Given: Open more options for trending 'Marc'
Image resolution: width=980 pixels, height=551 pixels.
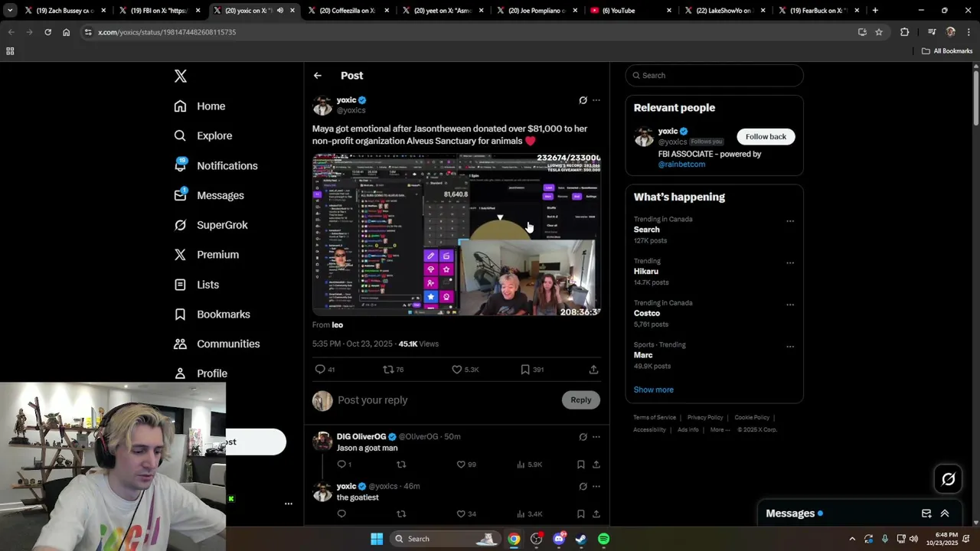Looking at the screenshot, I should 790,347.
